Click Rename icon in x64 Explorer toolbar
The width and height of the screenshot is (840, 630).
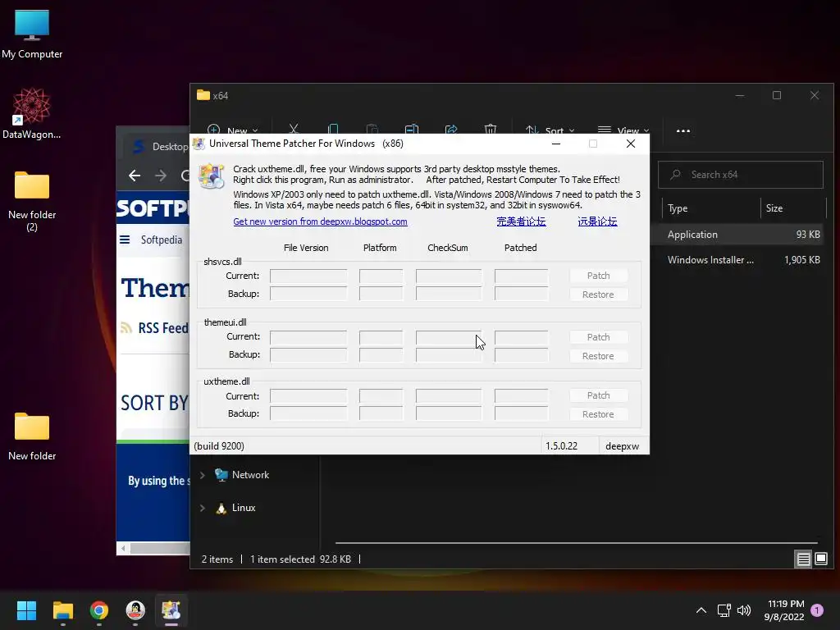(412, 129)
